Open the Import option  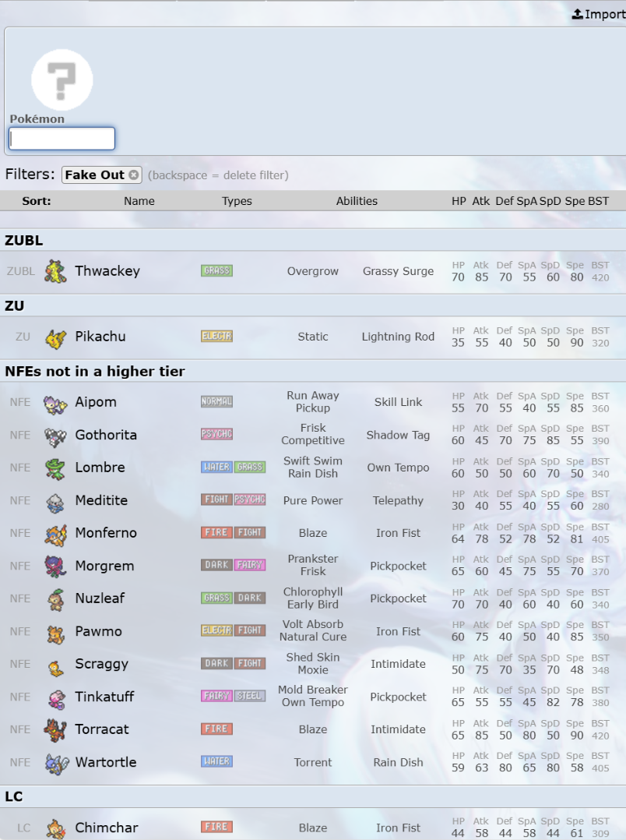[x=599, y=14]
